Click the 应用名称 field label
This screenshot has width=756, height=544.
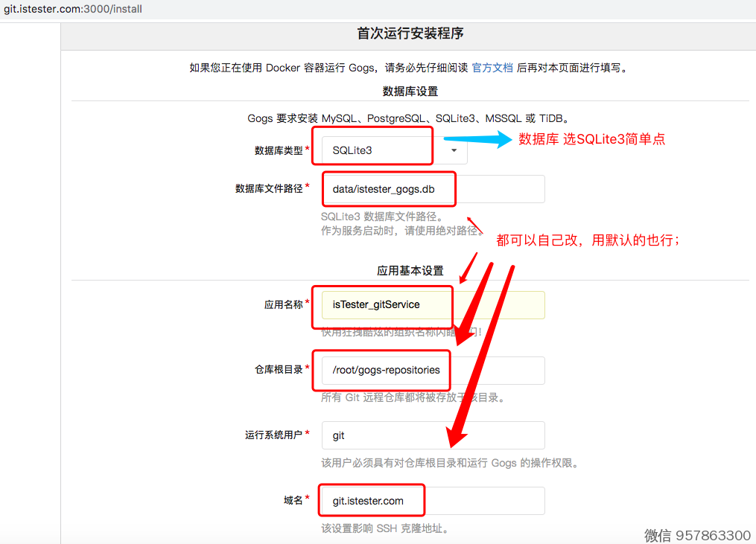coord(283,304)
